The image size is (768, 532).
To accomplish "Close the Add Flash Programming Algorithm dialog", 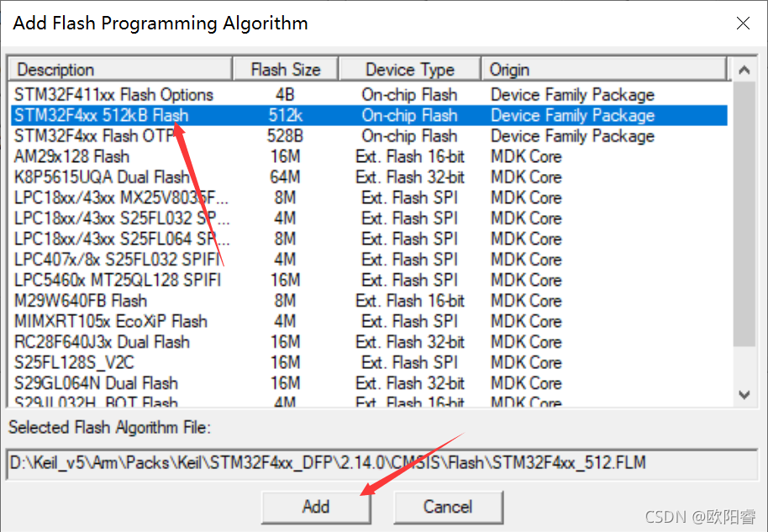I will coord(743,23).
